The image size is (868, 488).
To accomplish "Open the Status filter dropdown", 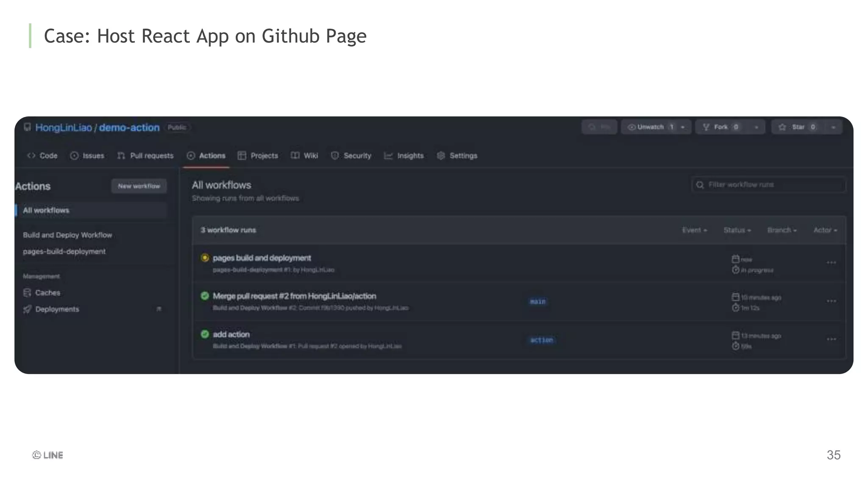I will [x=737, y=230].
